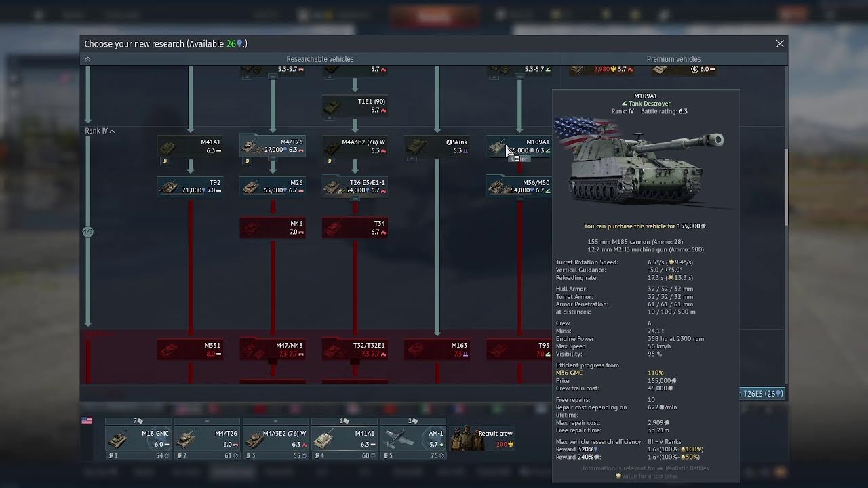This screenshot has height=488, width=868.
Task: Select M4A3E2 (76) W crew slot 3
Action: 276,439
